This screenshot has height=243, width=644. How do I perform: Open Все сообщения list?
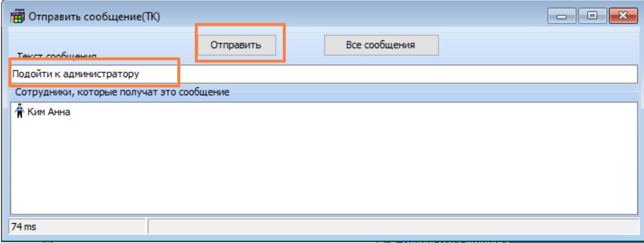[x=381, y=45]
